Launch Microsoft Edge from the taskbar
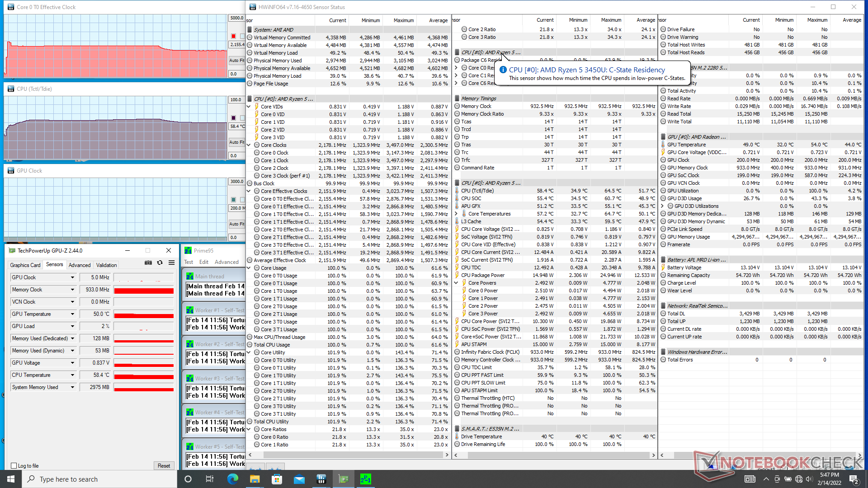The width and height of the screenshot is (868, 488). (x=232, y=479)
